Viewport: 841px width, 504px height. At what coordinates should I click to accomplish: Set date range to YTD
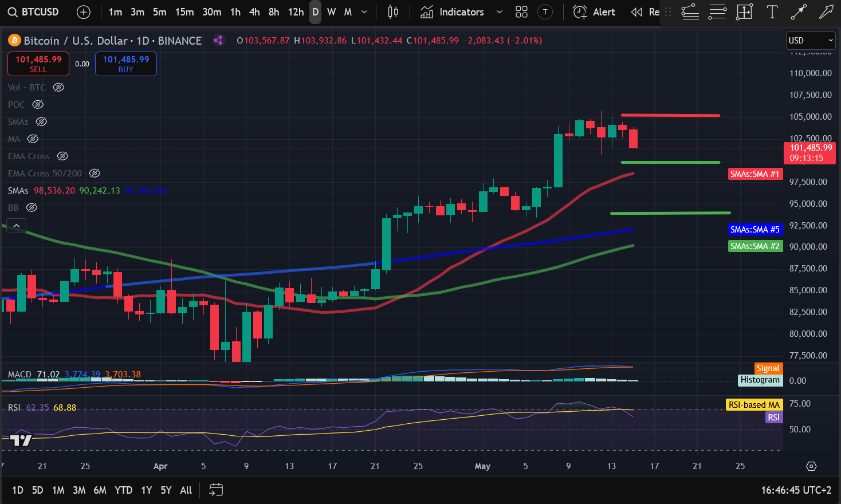click(x=123, y=490)
